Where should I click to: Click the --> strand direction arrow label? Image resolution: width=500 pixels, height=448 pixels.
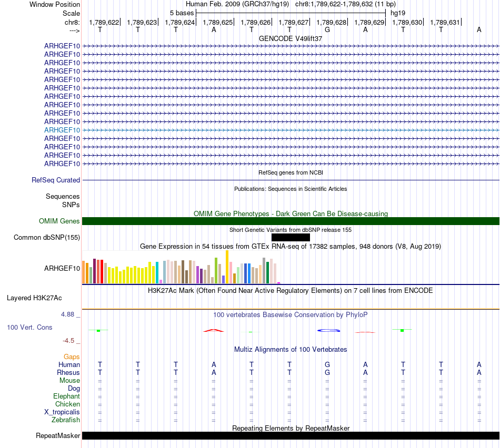point(74,30)
